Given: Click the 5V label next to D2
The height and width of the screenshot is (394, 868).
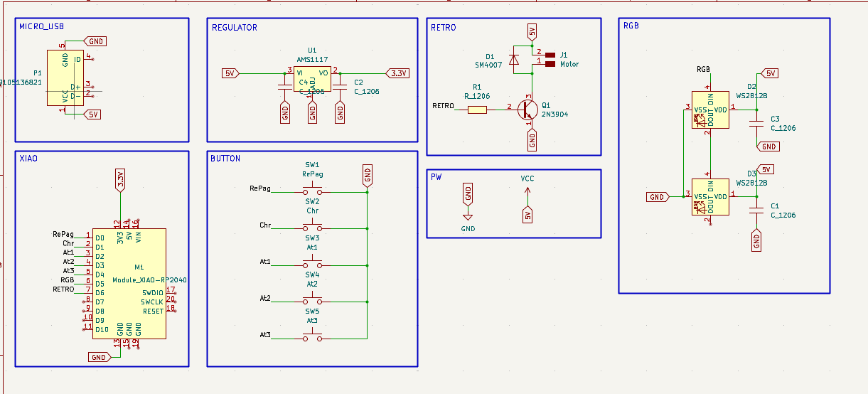Looking at the screenshot, I should point(769,73).
